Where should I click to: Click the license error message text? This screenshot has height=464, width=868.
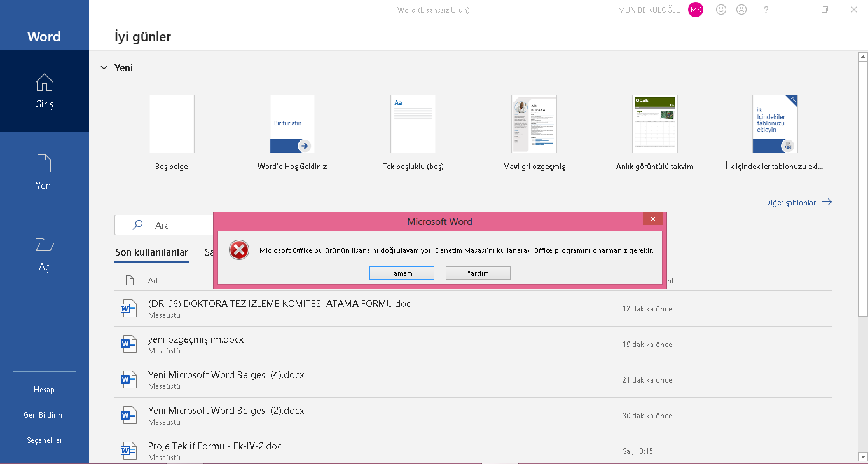457,250
